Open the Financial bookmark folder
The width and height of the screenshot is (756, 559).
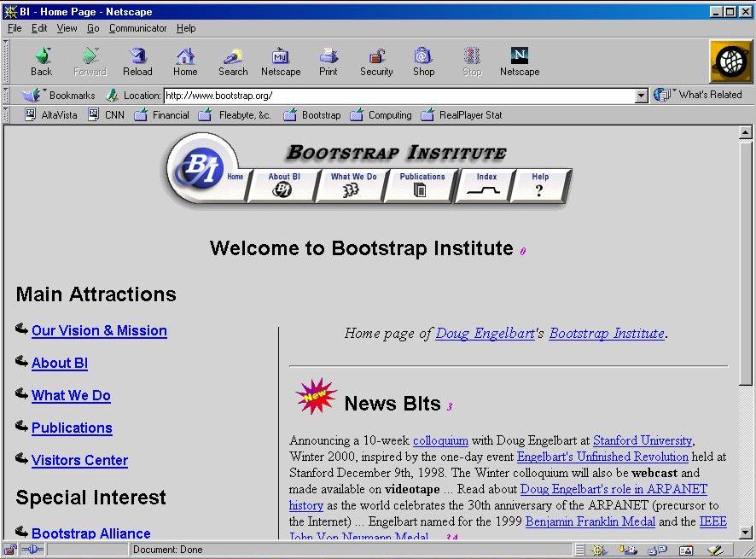point(161,115)
